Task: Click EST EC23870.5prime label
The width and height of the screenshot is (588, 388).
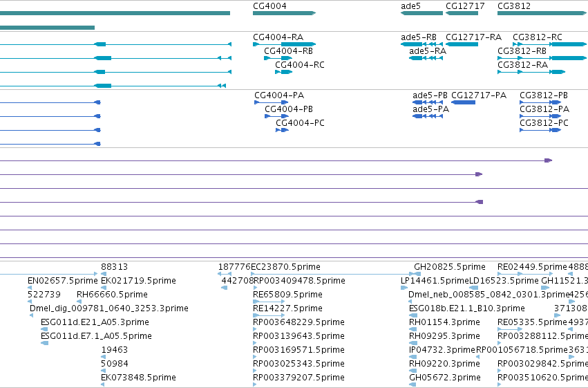Action: point(285,267)
